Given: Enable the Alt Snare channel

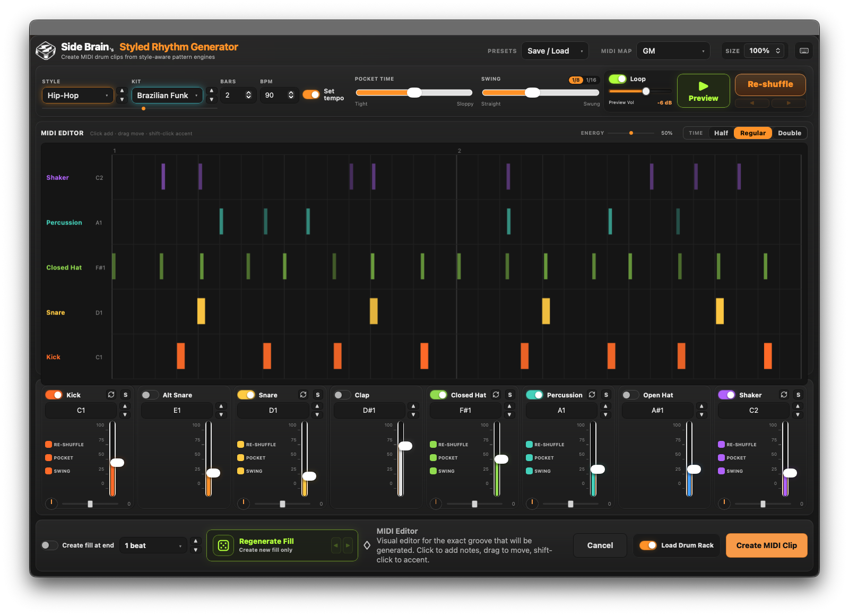Looking at the screenshot, I should click(x=150, y=395).
